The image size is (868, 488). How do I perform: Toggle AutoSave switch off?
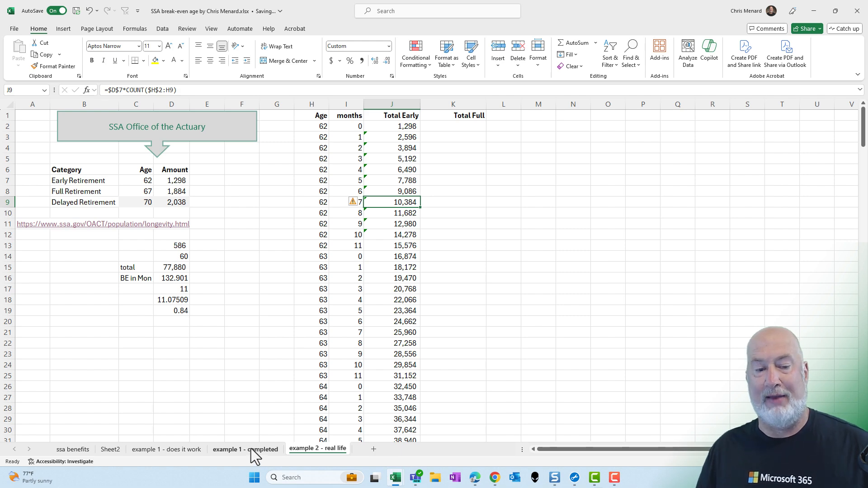[57, 11]
